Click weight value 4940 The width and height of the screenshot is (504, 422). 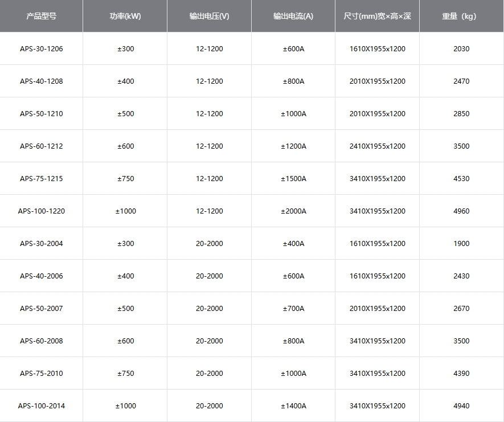coord(461,406)
